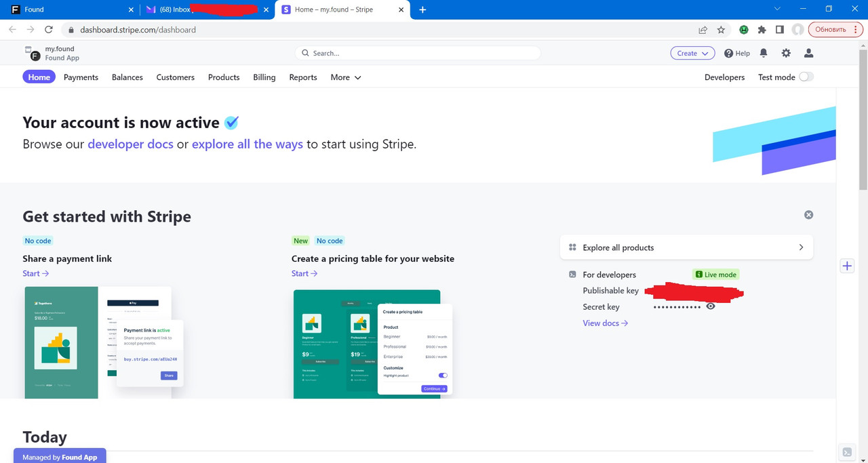Switch to the Inbox browser tab
This screenshot has width=868, height=463.
207,9
